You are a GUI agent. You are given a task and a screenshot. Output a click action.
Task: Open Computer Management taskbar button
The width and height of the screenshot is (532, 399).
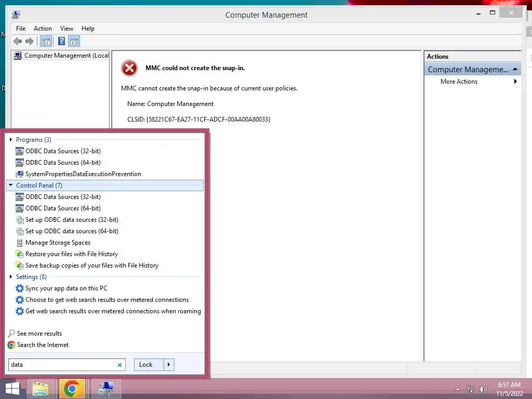[x=106, y=389]
